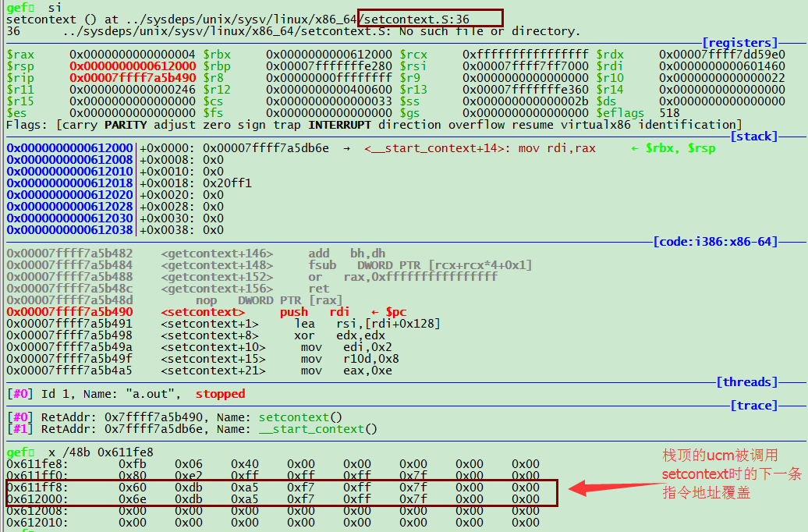This screenshot has height=532, width=808.
Task: Click the [registers] section label
Action: [740, 43]
